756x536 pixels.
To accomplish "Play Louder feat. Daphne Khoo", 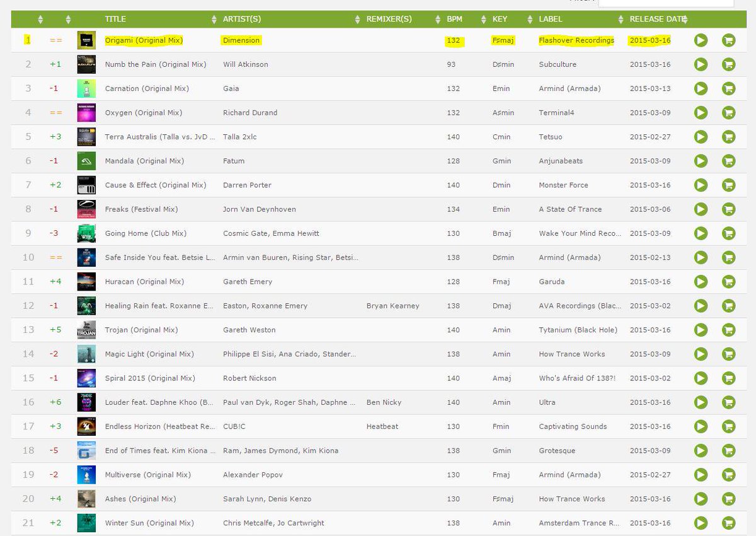I will pyautogui.click(x=701, y=402).
